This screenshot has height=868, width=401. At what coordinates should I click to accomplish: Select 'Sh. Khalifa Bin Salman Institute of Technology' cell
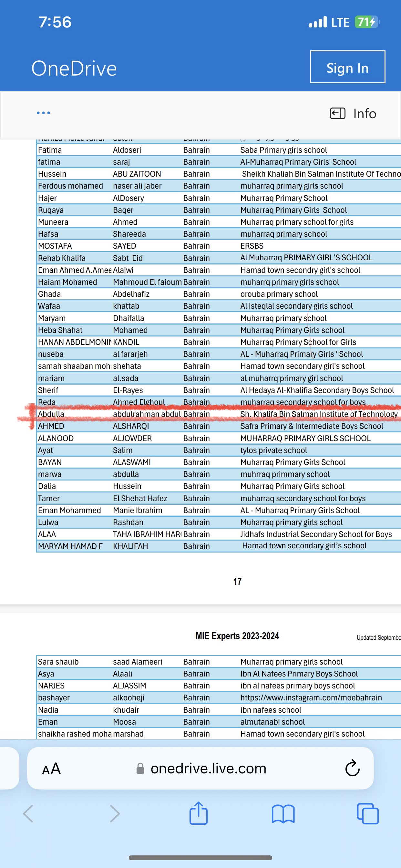319,414
